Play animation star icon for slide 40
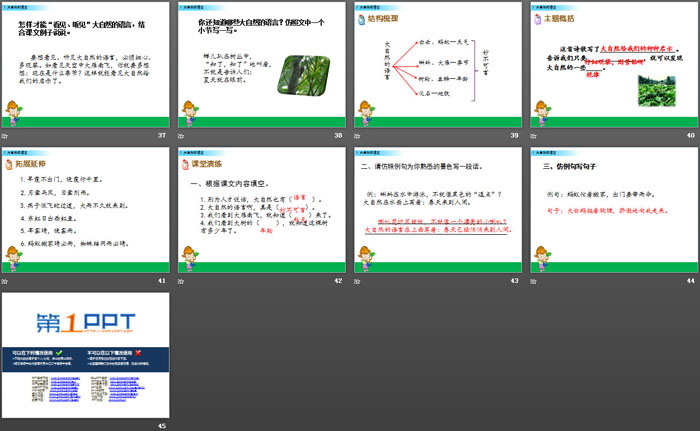 (531, 136)
